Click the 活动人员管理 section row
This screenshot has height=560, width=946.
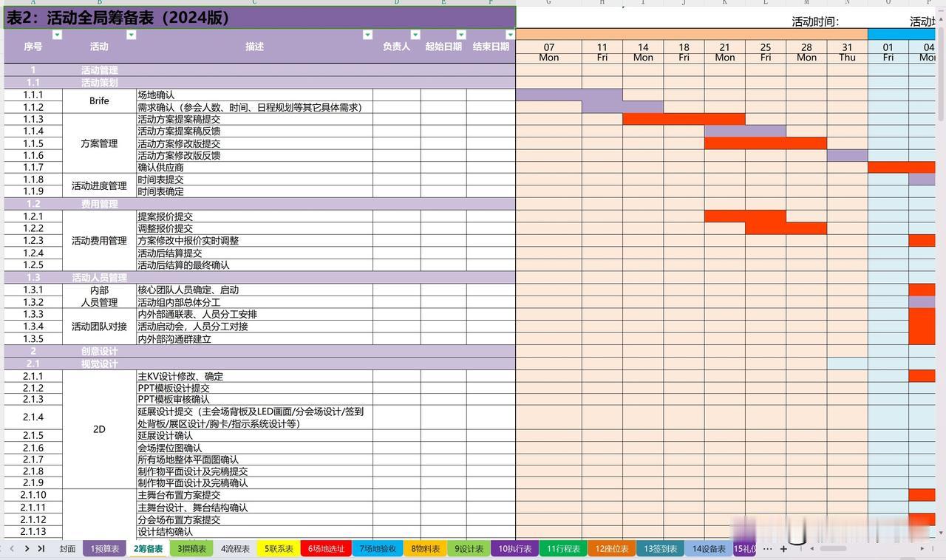[259, 278]
